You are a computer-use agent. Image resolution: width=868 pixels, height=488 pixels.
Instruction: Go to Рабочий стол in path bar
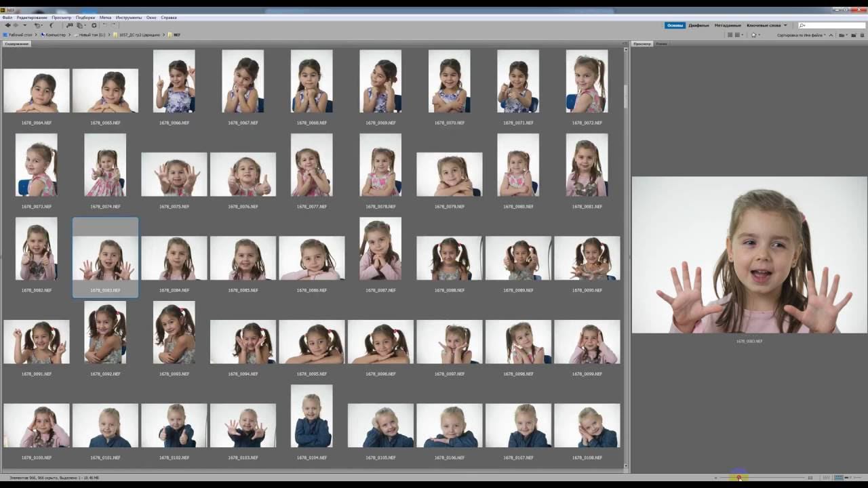click(18, 35)
